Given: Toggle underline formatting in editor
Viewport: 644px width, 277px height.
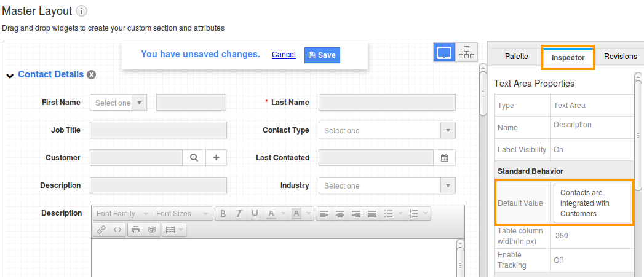Looking at the screenshot, I should [255, 214].
